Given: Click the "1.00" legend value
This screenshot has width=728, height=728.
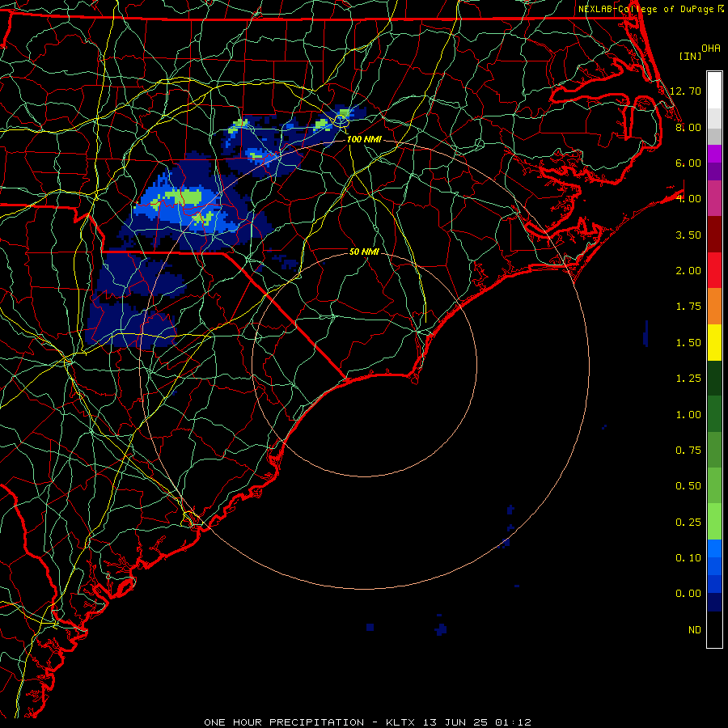Looking at the screenshot, I should [688, 415].
